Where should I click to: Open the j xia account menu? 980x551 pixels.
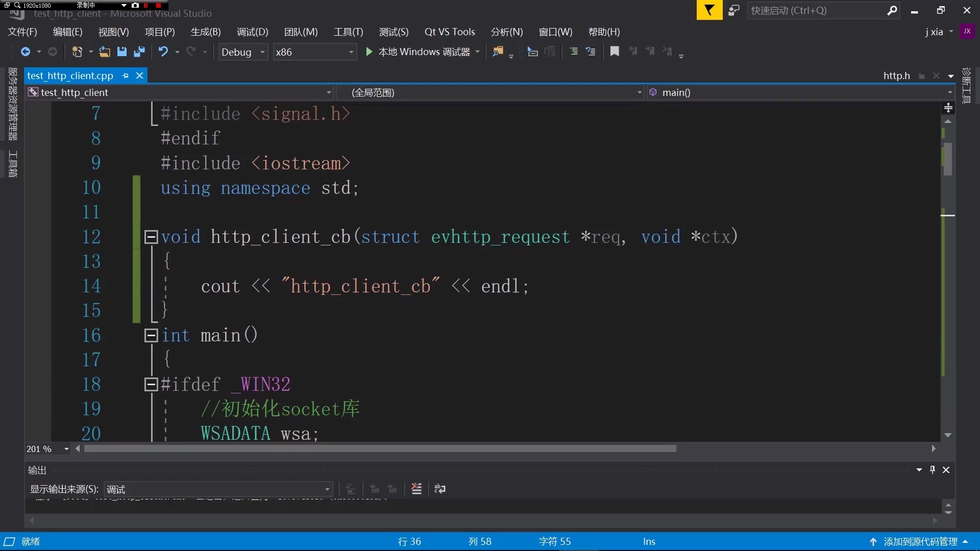point(939,32)
